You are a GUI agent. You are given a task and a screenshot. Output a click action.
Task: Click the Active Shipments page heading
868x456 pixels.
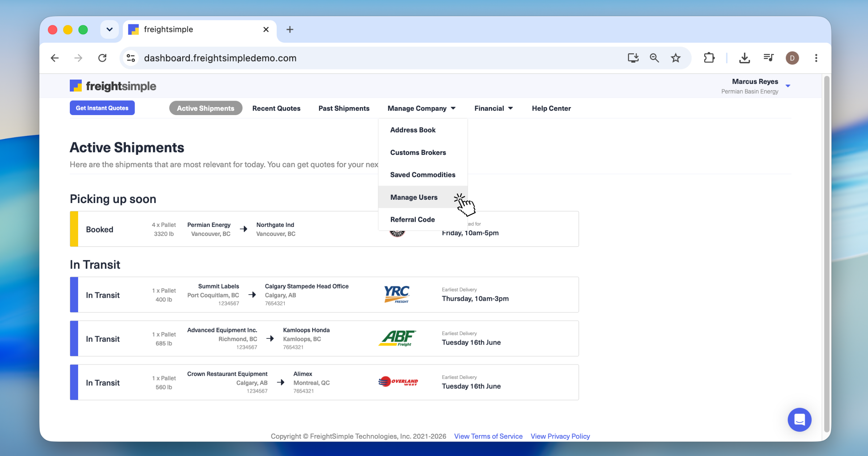[x=127, y=147]
